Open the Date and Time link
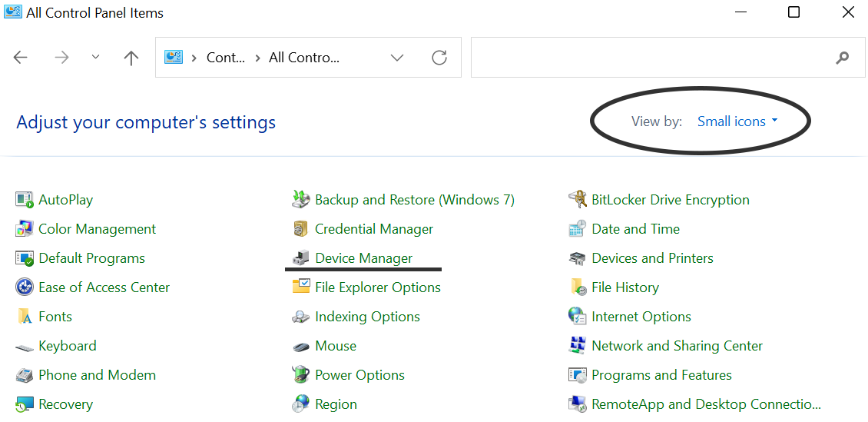868x422 pixels. point(635,229)
